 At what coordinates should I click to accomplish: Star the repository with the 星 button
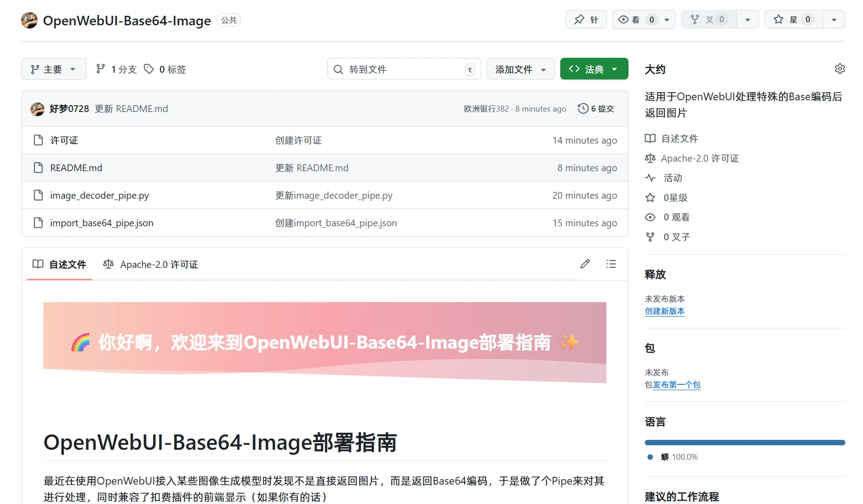coord(793,19)
